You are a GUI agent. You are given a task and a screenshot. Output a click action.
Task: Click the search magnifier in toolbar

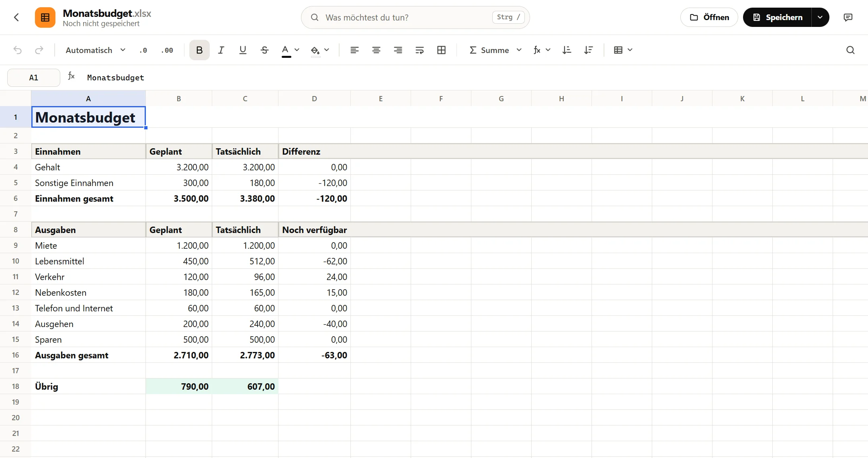[850, 50]
